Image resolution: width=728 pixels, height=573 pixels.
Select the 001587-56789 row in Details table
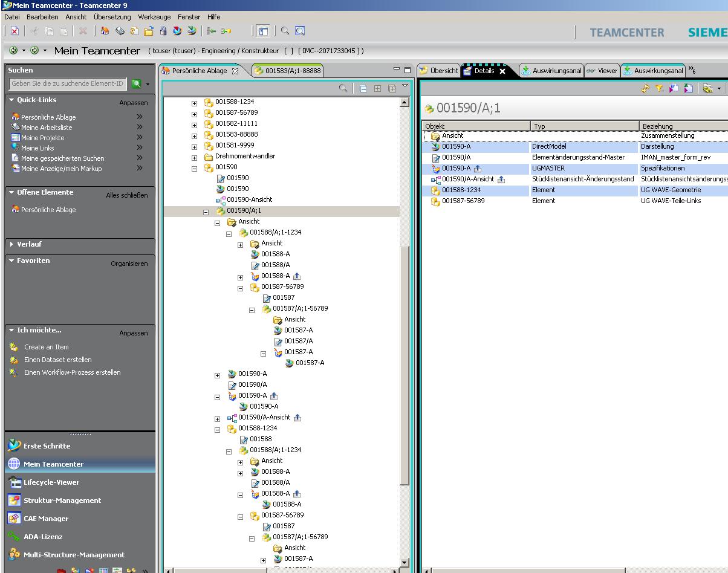click(x=575, y=201)
